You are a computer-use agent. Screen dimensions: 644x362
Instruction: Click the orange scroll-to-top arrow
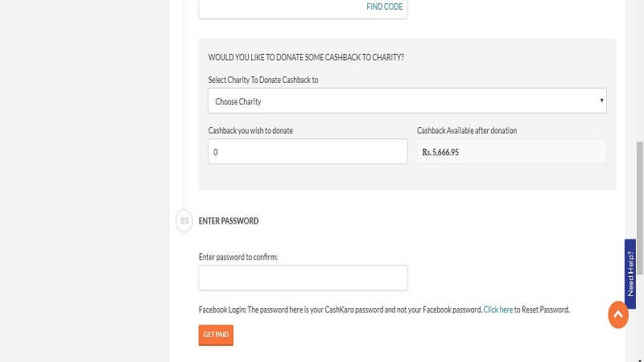click(x=617, y=315)
